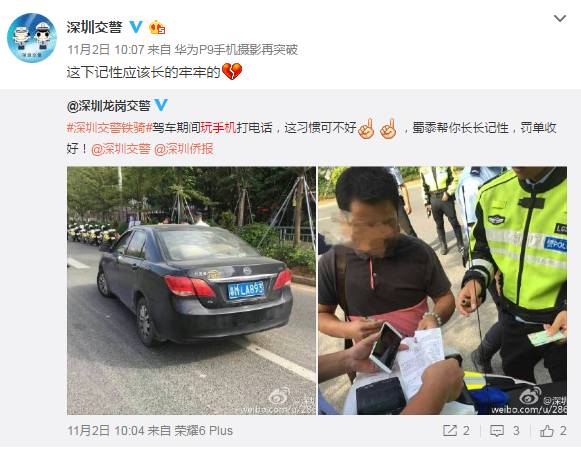Open the @深圳侨报 mention link
Image resolution: width=581 pixels, height=452 pixels.
[183, 149]
